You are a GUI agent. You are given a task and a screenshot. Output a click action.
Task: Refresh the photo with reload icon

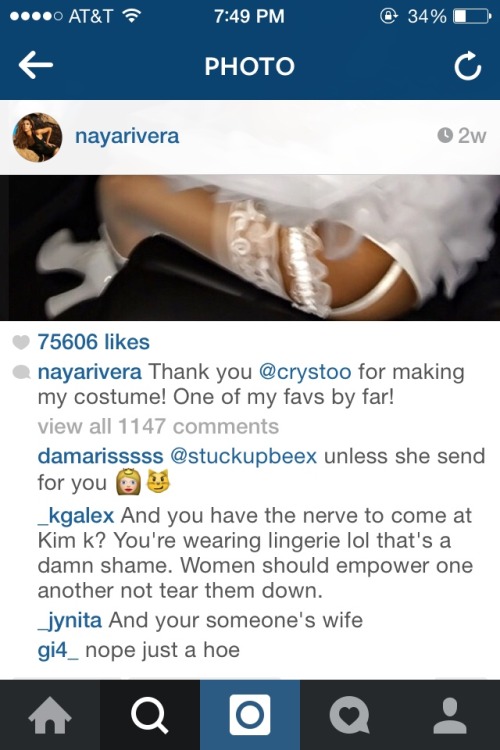coord(467,66)
